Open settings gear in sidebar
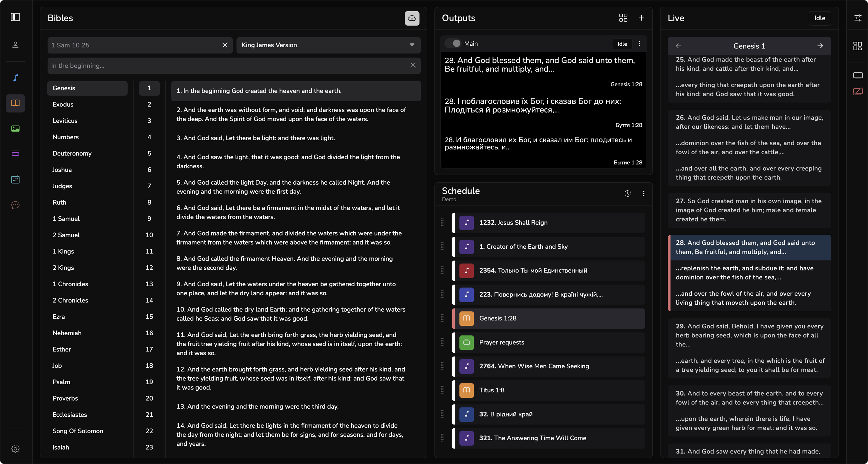Screen dimensions: 868x464 click(15, 449)
